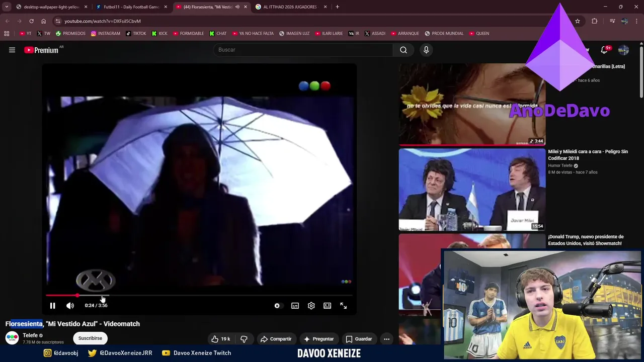Open YouTube notifications bell

(604, 50)
